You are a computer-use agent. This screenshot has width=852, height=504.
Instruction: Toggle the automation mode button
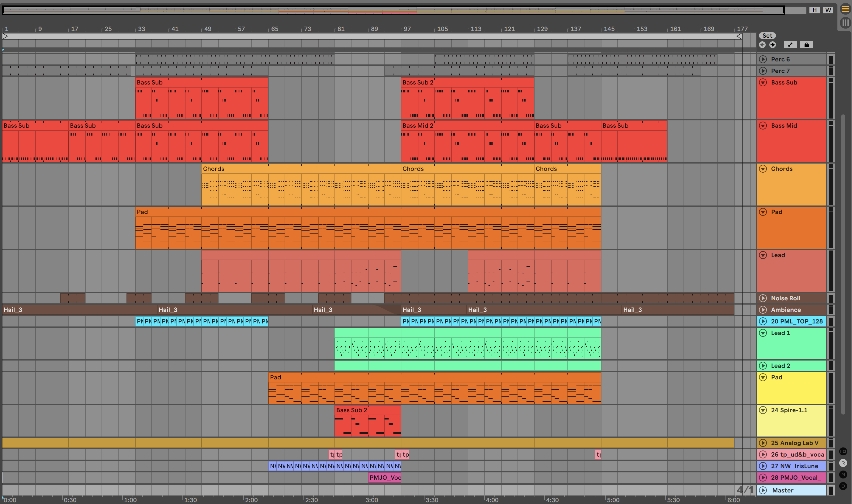click(790, 45)
